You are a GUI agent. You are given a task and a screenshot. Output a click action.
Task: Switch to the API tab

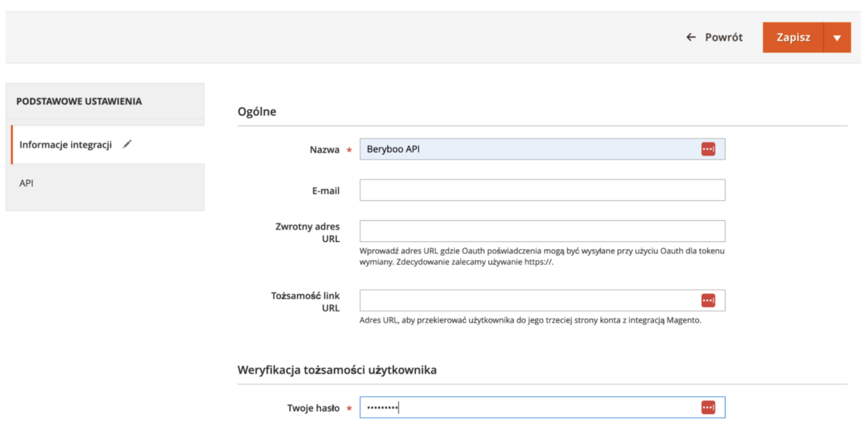tap(26, 183)
